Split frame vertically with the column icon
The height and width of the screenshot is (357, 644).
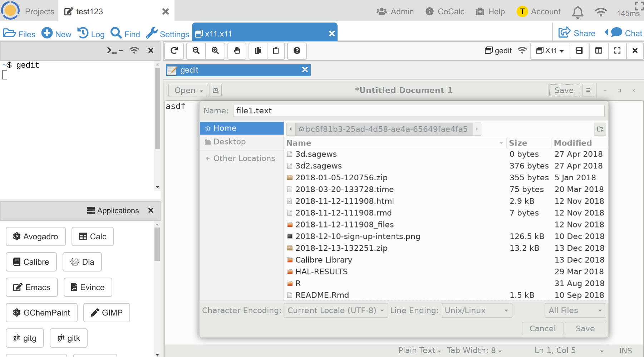599,51
